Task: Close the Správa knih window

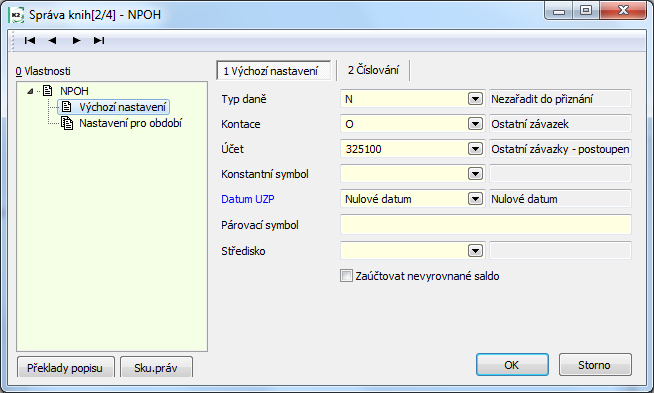Action: [623, 10]
